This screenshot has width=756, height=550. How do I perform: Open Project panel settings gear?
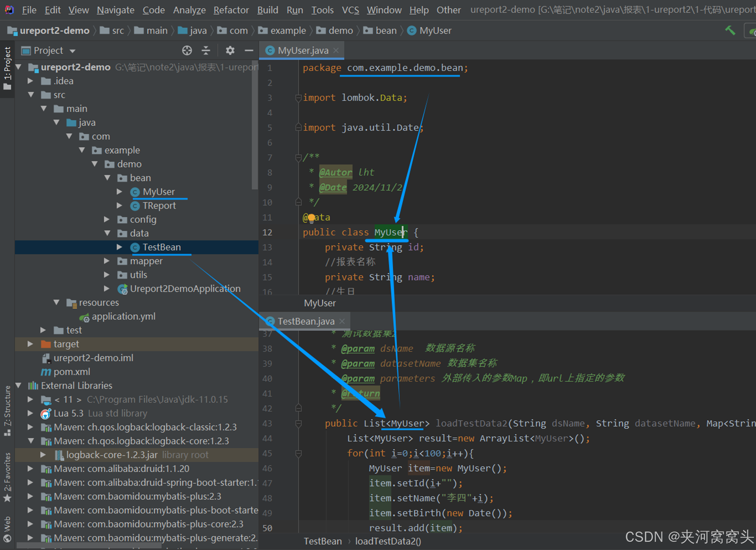click(230, 51)
